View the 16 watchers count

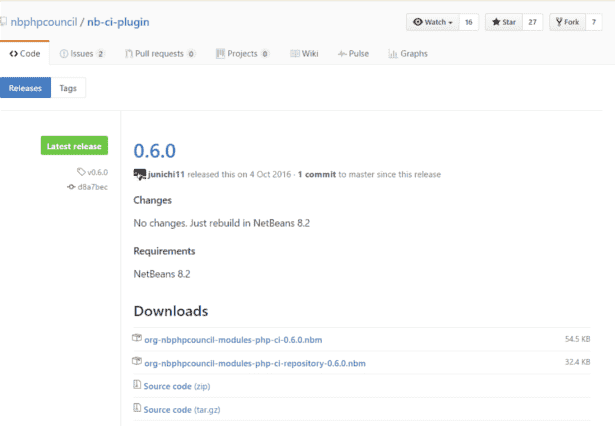coord(469,22)
